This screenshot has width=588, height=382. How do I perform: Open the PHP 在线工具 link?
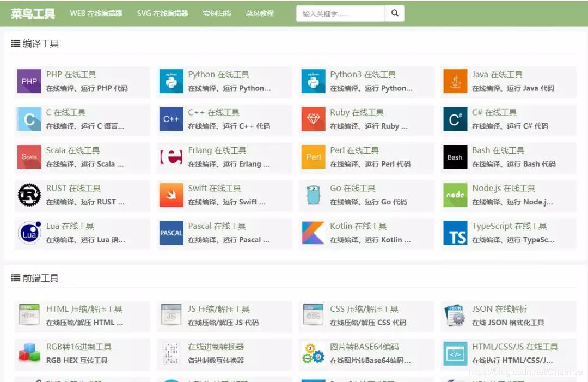[x=71, y=74]
